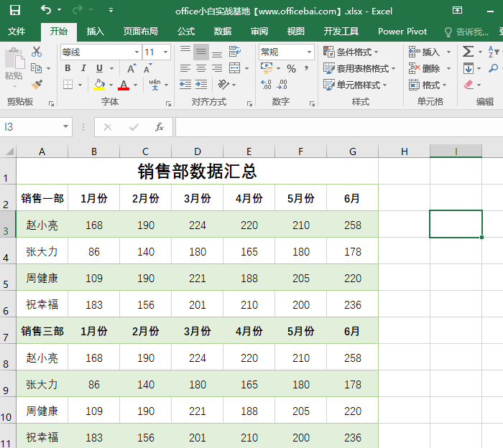Image resolution: width=503 pixels, height=448 pixels.
Task: Click 告诉我 Tell me search box
Action: 467,32
